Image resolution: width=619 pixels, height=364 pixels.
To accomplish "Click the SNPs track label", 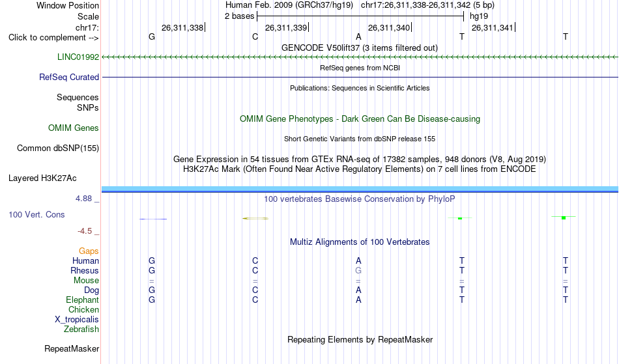I will point(88,107).
